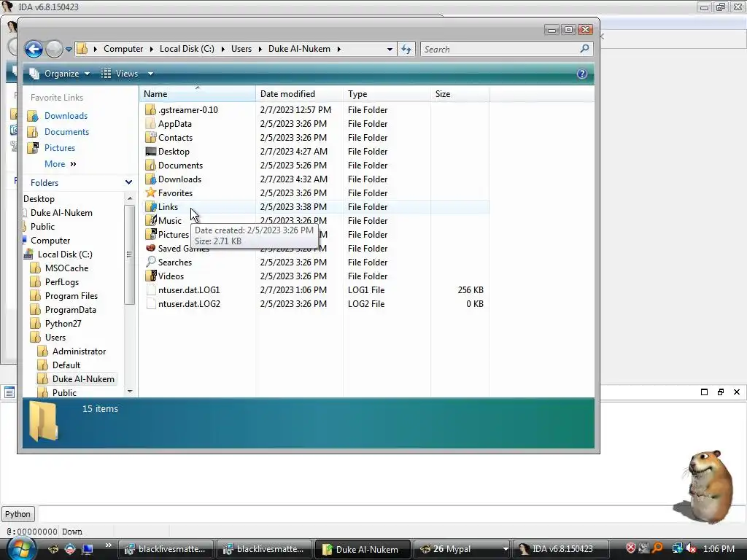Click the folder tree scroll up arrow
The height and width of the screenshot is (560, 747).
tap(130, 198)
